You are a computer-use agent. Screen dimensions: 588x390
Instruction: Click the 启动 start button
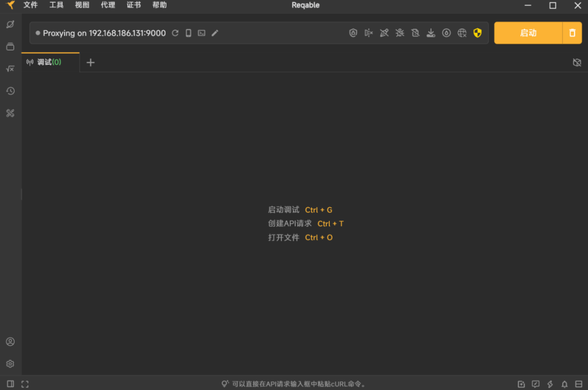pos(528,33)
